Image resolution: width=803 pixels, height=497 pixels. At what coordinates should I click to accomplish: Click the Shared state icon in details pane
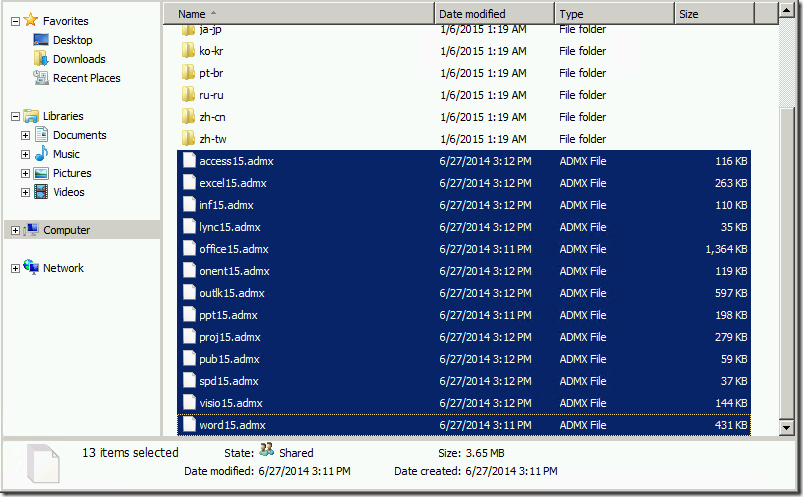(266, 450)
